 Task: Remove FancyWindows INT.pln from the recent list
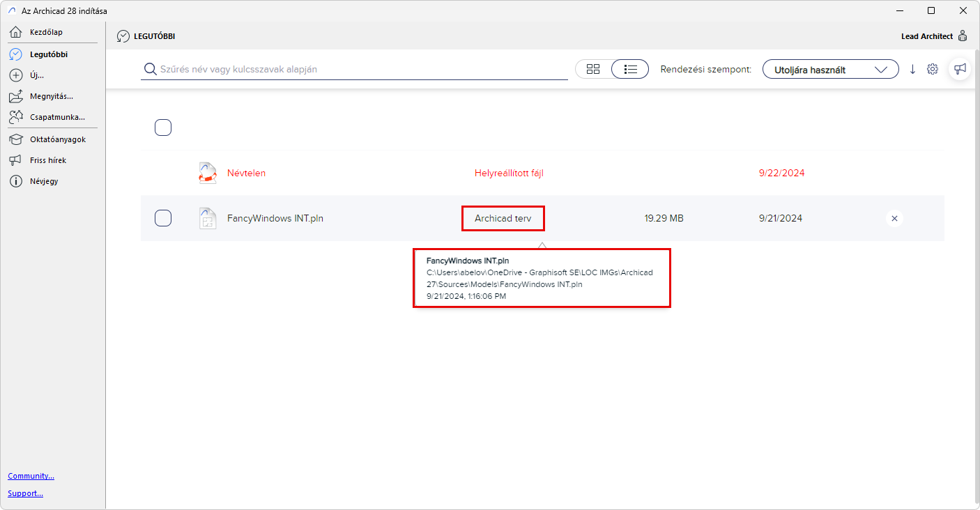point(894,218)
